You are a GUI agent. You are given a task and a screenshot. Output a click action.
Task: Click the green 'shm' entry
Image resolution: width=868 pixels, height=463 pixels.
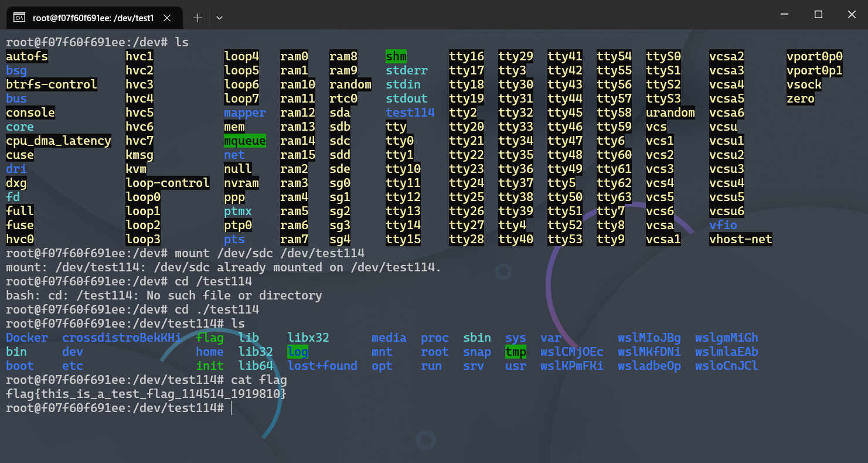(396, 56)
